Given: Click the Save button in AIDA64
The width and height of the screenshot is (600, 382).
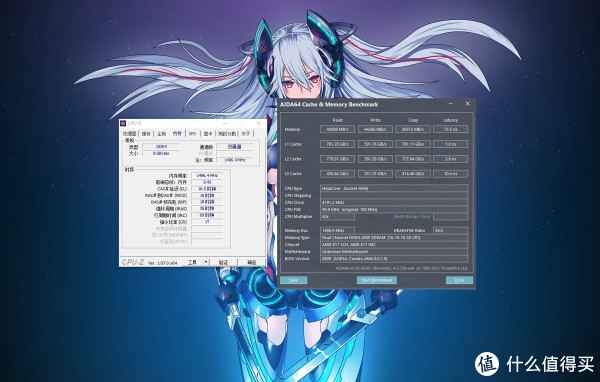Looking at the screenshot, I should click(x=293, y=280).
